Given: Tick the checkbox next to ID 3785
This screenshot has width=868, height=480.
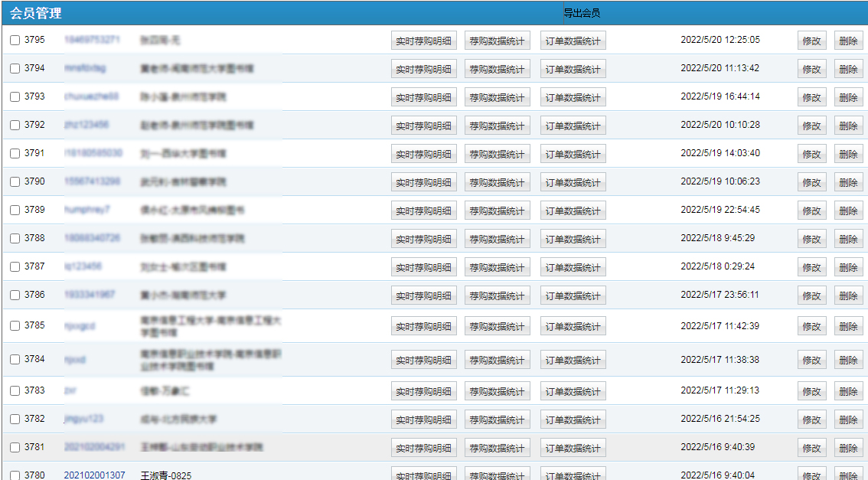Looking at the screenshot, I should click(15, 326).
